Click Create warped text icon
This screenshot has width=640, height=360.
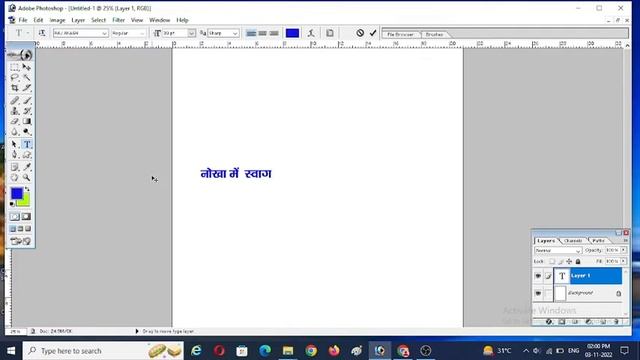tap(311, 33)
